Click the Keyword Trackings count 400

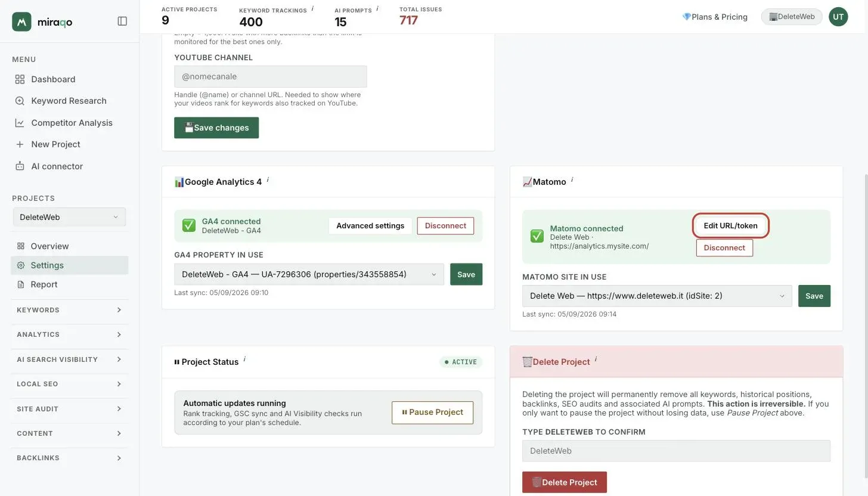tap(251, 22)
